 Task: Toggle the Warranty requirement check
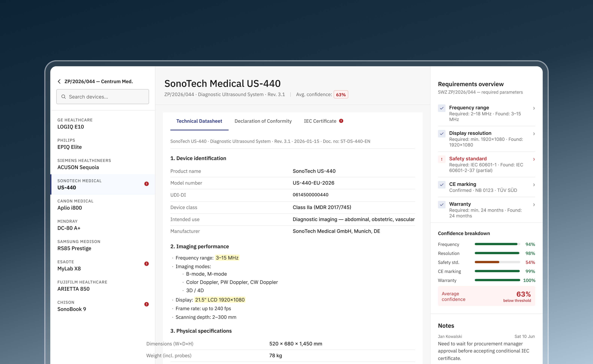coord(442,205)
